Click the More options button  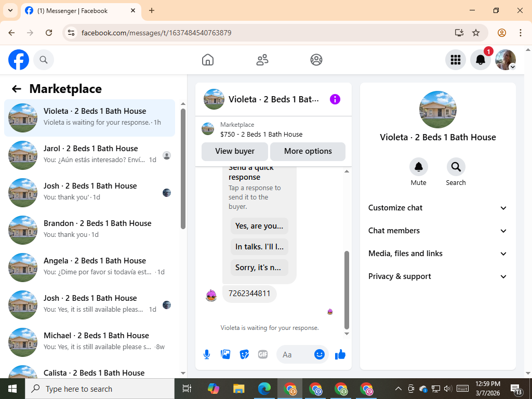[x=308, y=151]
